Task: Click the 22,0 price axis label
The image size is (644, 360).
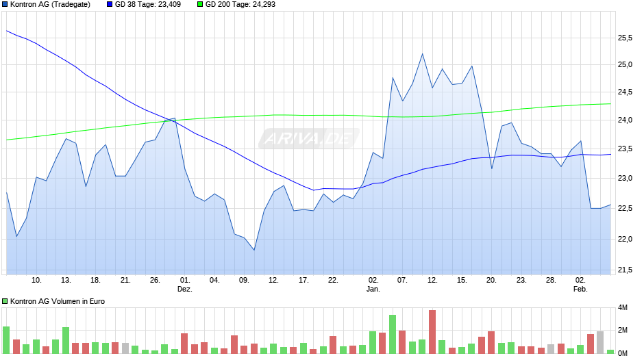Action: click(x=625, y=240)
